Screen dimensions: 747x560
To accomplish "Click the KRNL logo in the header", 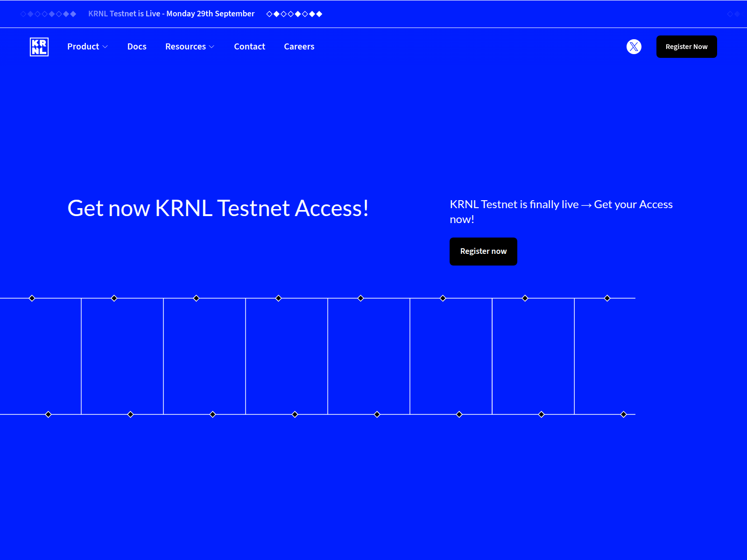I will pyautogui.click(x=39, y=47).
